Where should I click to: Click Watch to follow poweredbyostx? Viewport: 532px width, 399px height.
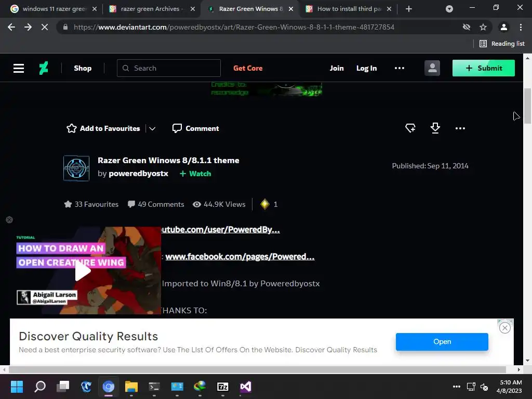[195, 174]
